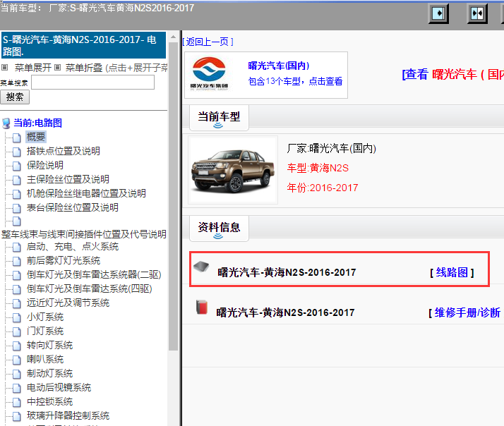The height and width of the screenshot is (426, 504).
Task: Open 倒车灯光及倒车雷达系统(四驱) entry
Action: tap(90, 288)
